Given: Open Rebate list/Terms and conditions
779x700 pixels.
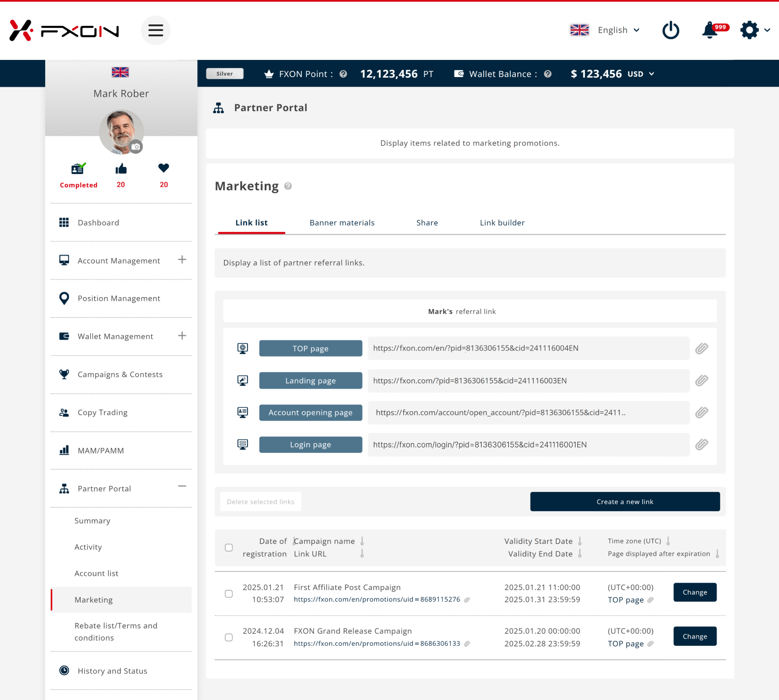Looking at the screenshot, I should tap(116, 632).
